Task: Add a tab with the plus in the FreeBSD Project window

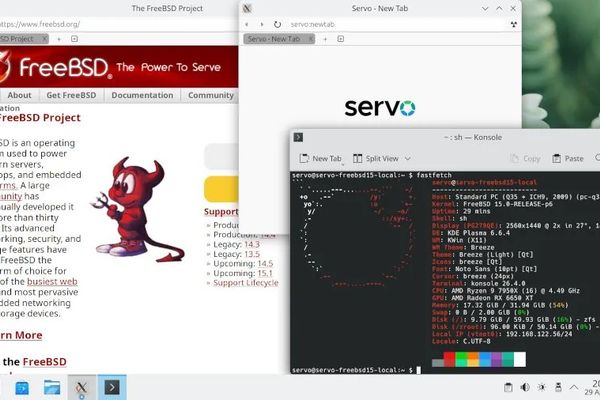Action: click(59, 39)
